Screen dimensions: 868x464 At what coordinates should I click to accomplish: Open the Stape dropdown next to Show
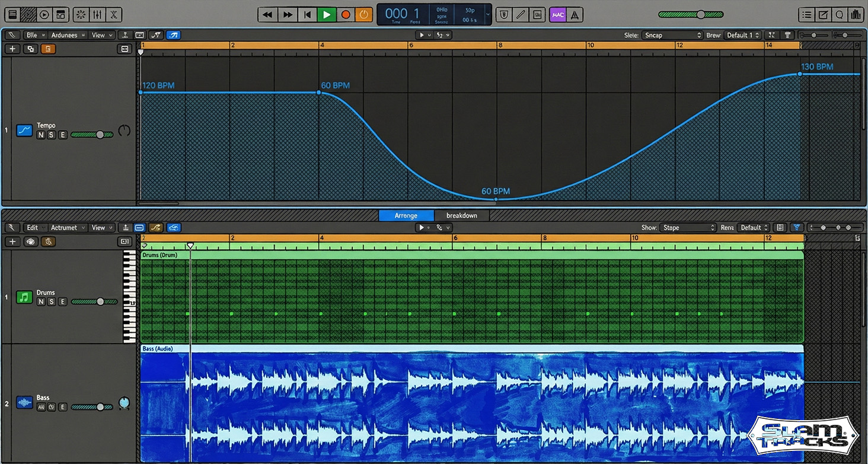[x=688, y=227]
